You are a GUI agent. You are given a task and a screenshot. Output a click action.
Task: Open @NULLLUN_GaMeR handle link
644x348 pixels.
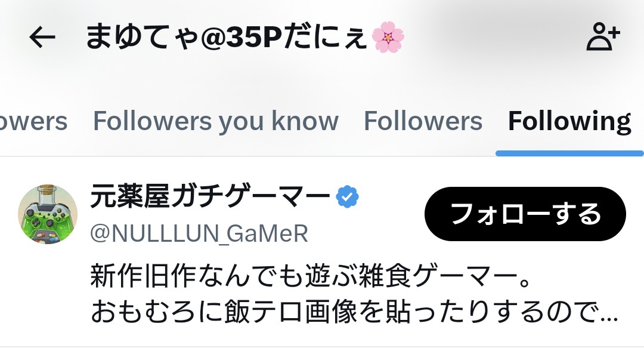click(x=199, y=233)
